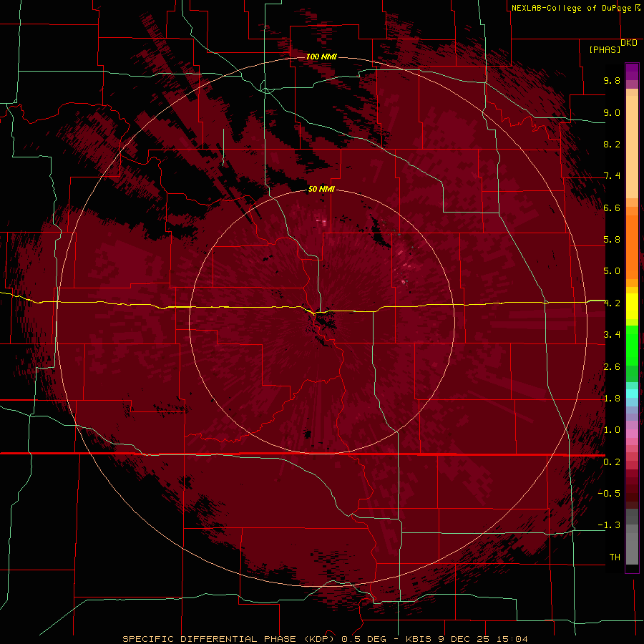Pick the yellow swatch beside 4.2

point(632,306)
